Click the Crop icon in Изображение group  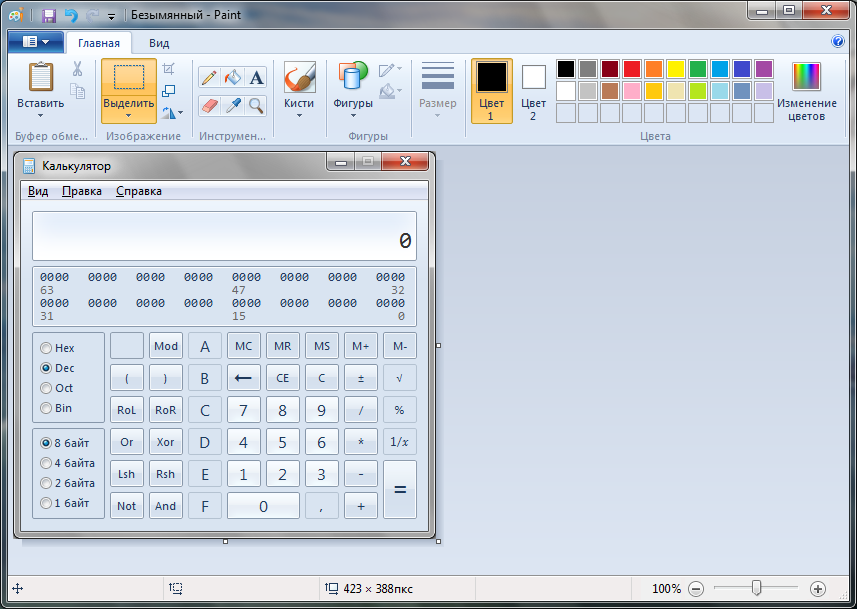[x=168, y=69]
